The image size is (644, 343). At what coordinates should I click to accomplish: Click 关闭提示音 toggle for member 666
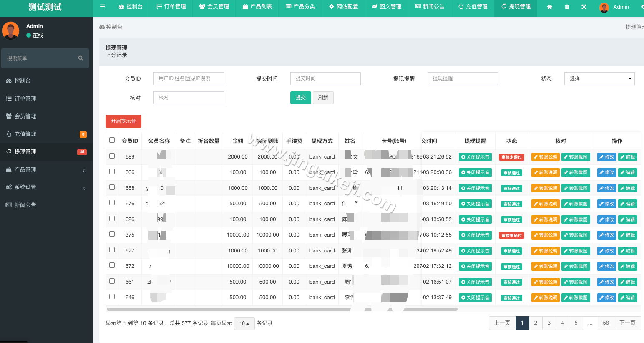(x=475, y=172)
